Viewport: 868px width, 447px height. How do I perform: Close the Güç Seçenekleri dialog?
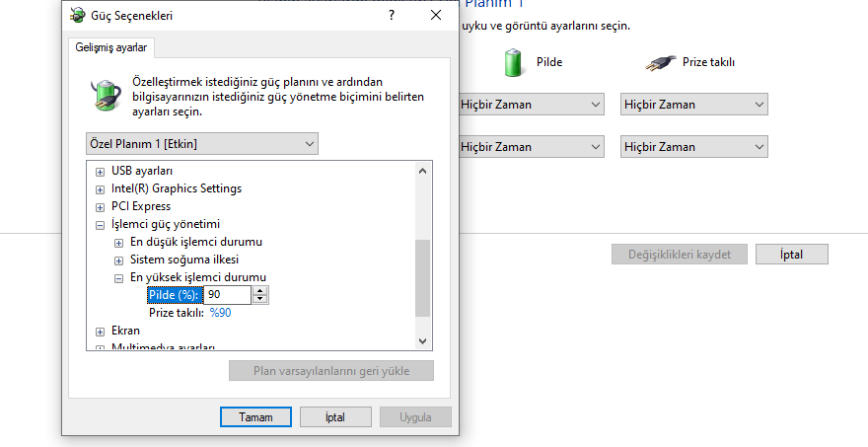click(436, 15)
